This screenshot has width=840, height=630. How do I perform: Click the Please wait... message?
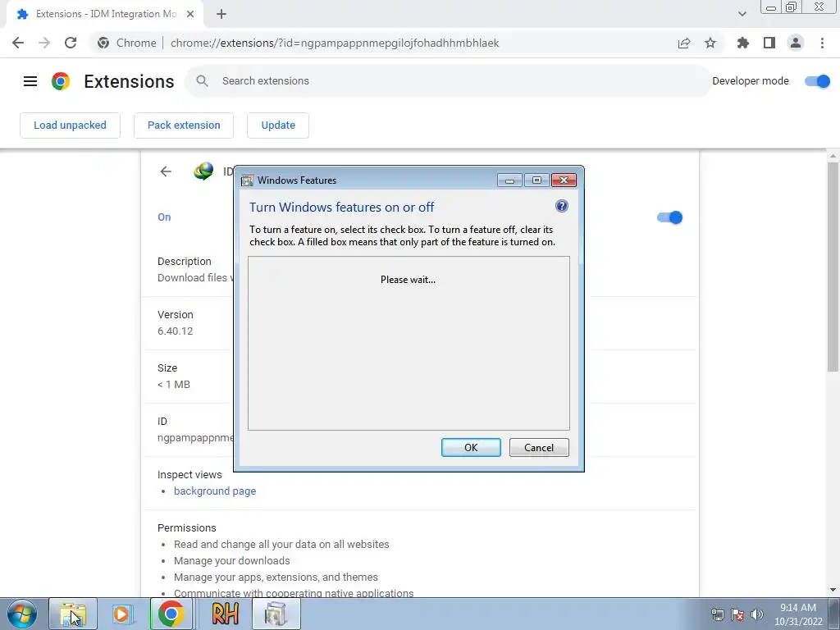tap(409, 280)
